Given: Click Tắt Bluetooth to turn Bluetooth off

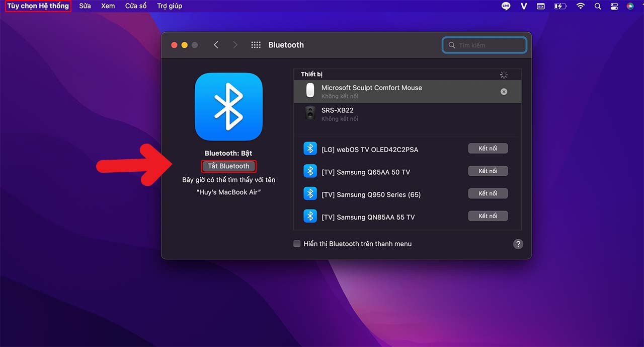Looking at the screenshot, I should 229,166.
